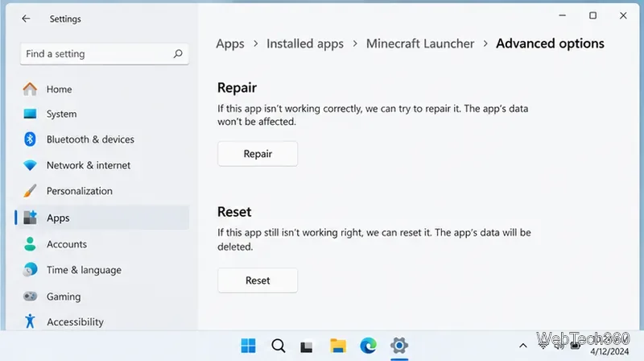This screenshot has height=361, width=644.
Task: Click the back arrow in Settings
Action: click(x=26, y=19)
